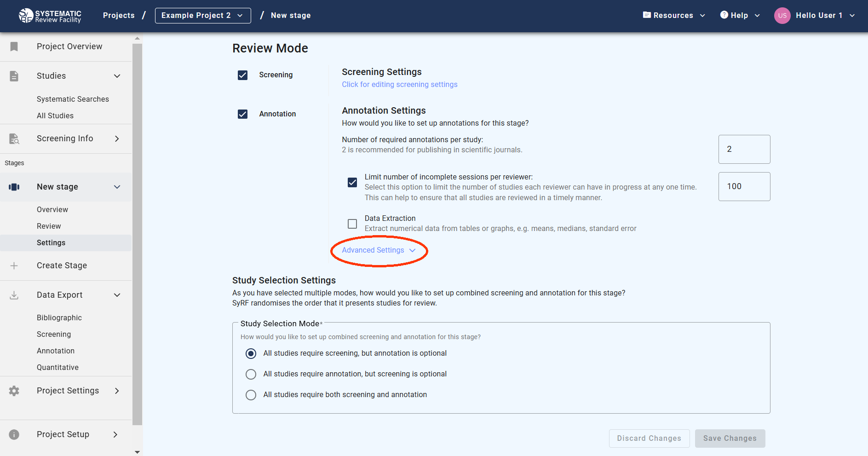Viewport: 868px width, 456px height.
Task: Open the Example Project 2 dropdown
Action: tap(202, 15)
